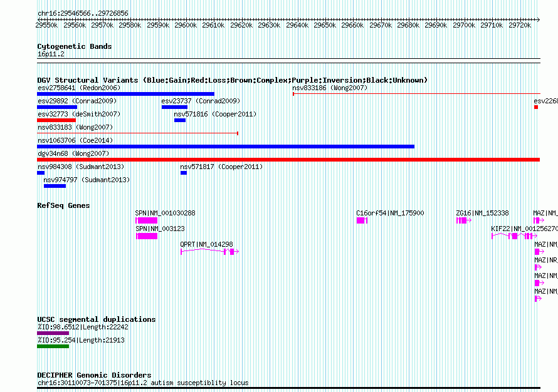Click the small blue nsv571817 bar
The image size is (558, 392).
coord(184,173)
